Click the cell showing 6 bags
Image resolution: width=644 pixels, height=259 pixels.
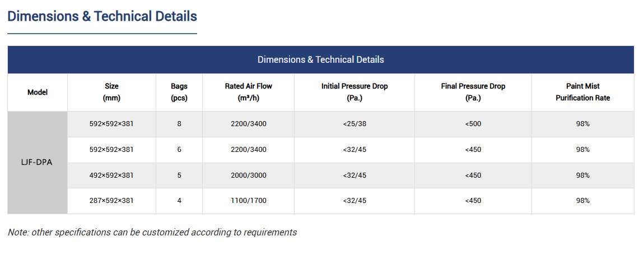pos(179,150)
